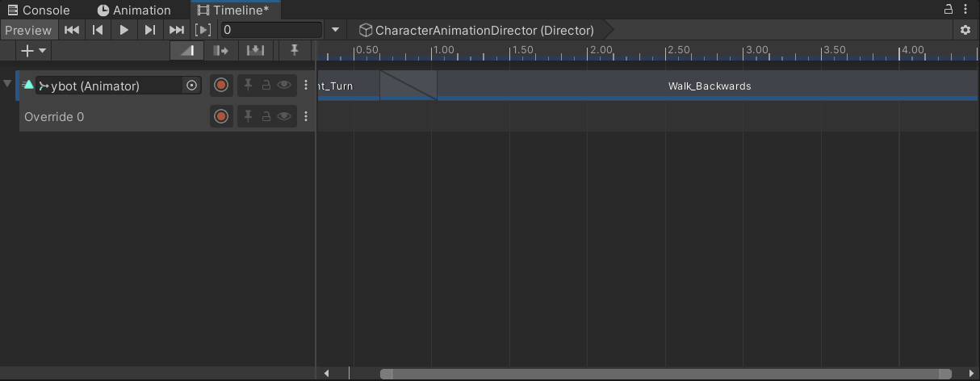Select the blend transition between clips
The image size is (980, 381).
pos(408,86)
